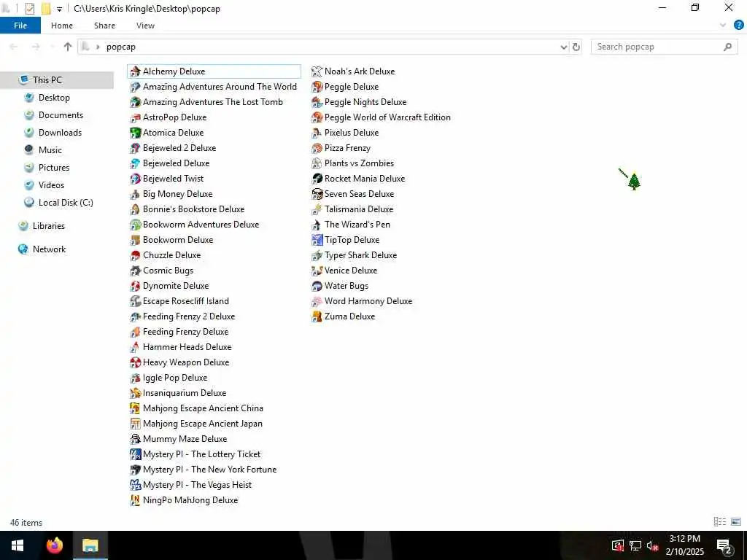Screen dimensions: 747x560
Task: Select the Noah's Ark Deluxe icon
Action: pos(317,72)
